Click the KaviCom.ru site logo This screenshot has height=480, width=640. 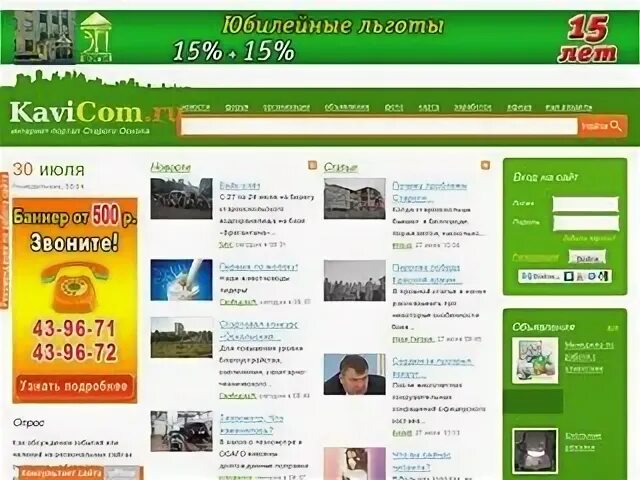[94, 112]
